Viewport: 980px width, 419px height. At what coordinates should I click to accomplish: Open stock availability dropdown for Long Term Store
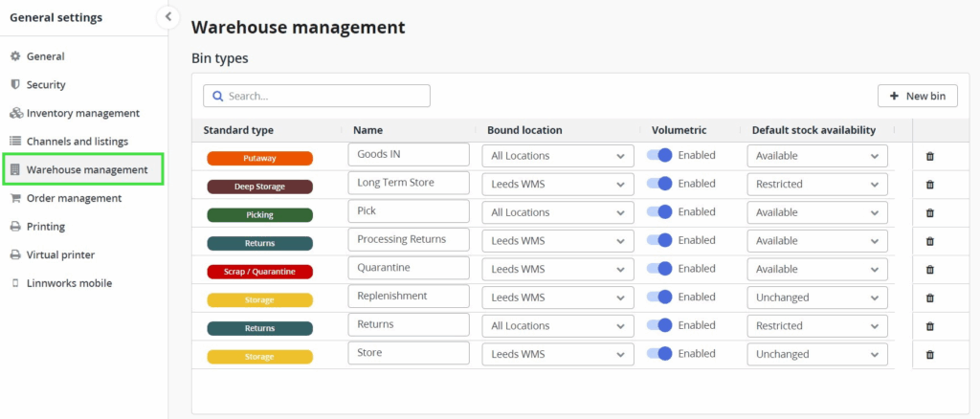[x=817, y=185]
